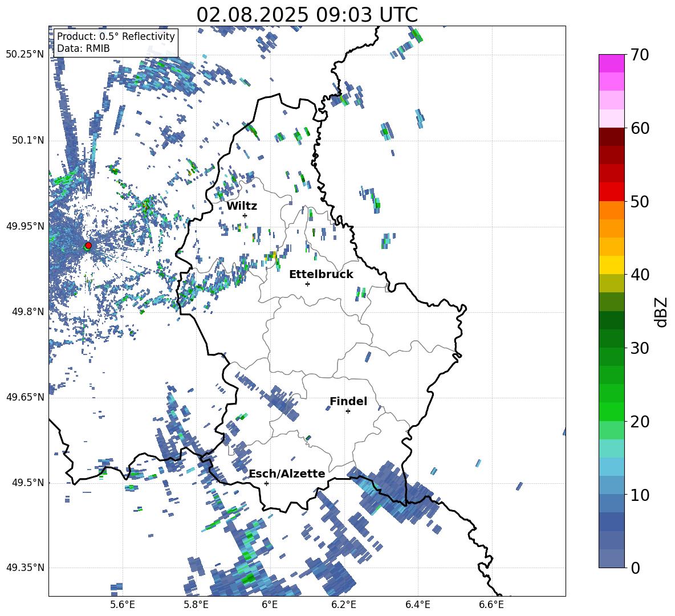
Task: Click the 5.6°E longitude tick label
Action: coord(122,605)
